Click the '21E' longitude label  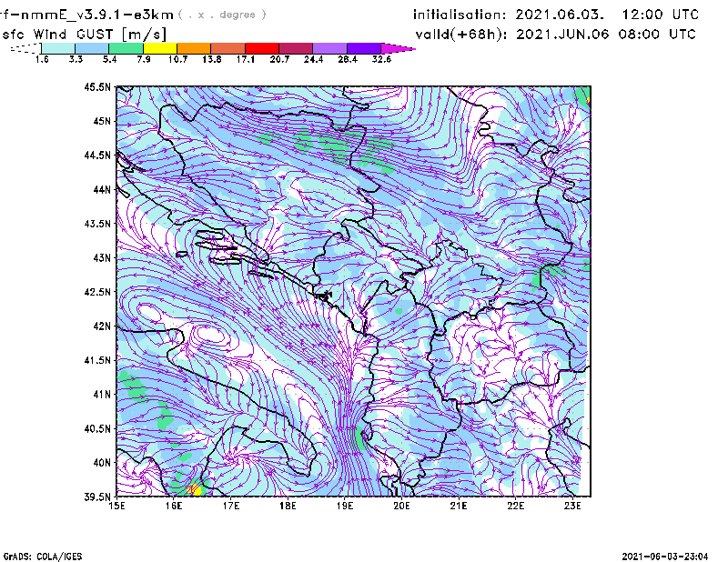(459, 506)
